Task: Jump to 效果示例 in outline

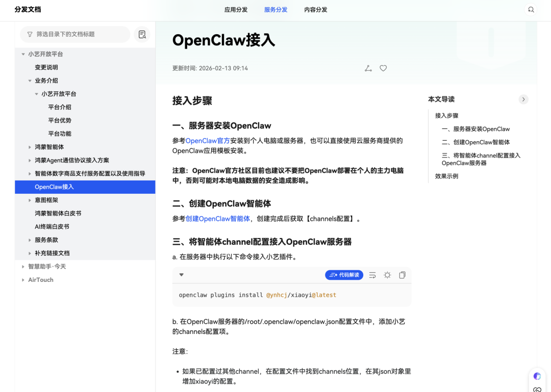Action: pos(446,176)
